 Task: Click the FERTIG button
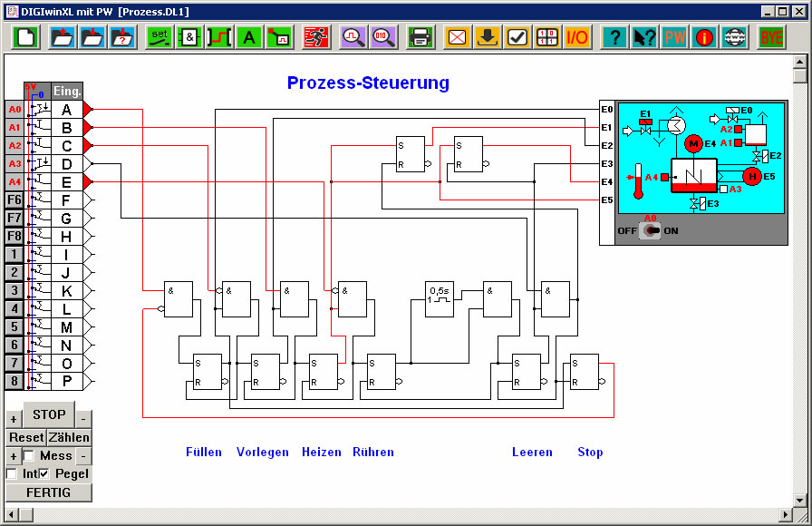click(x=49, y=492)
